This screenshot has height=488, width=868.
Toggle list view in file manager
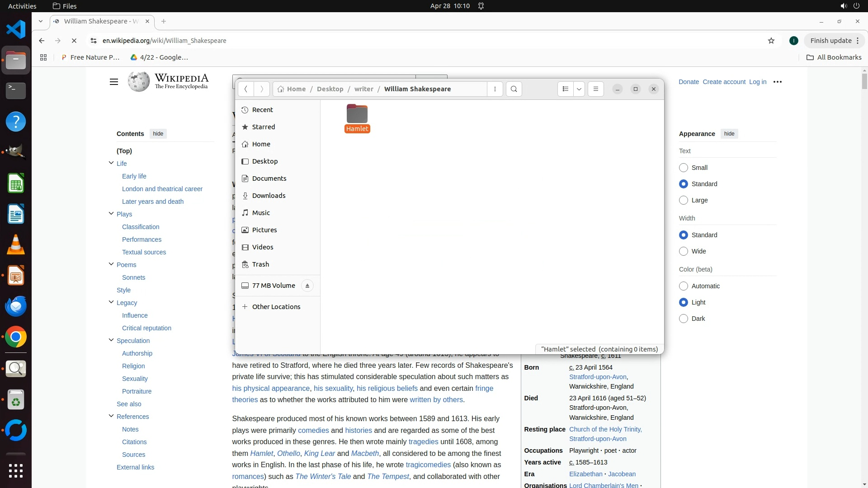pyautogui.click(x=565, y=89)
